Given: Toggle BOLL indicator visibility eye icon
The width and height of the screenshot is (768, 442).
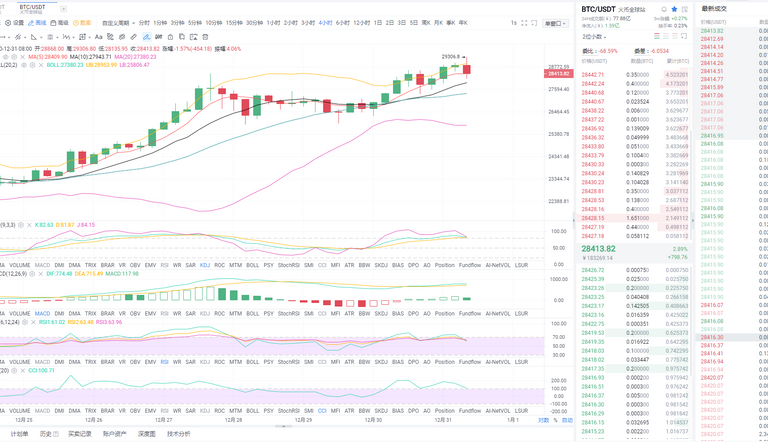Looking at the screenshot, I should [x=24, y=65].
